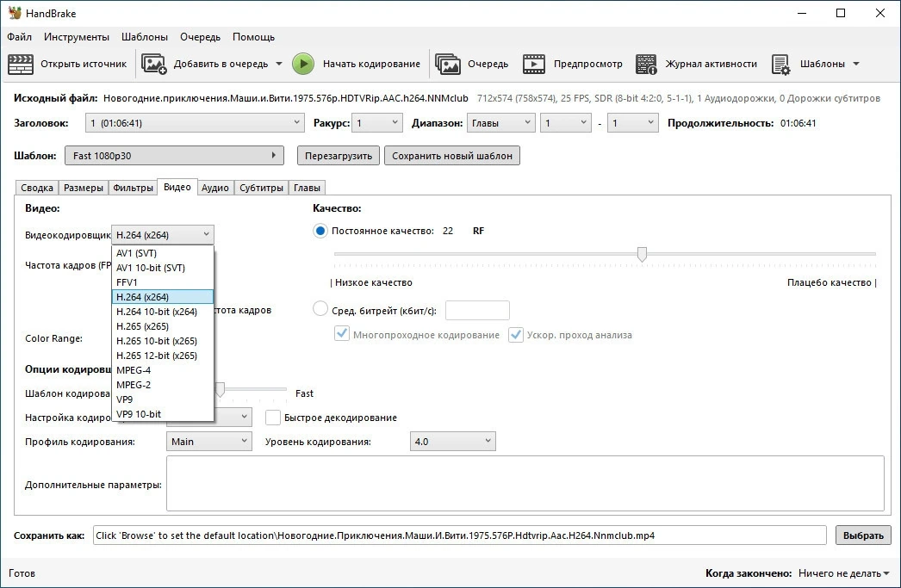Viewport: 901px width, 588px height.
Task: Open the Main encoder profile dropdown
Action: (x=209, y=441)
